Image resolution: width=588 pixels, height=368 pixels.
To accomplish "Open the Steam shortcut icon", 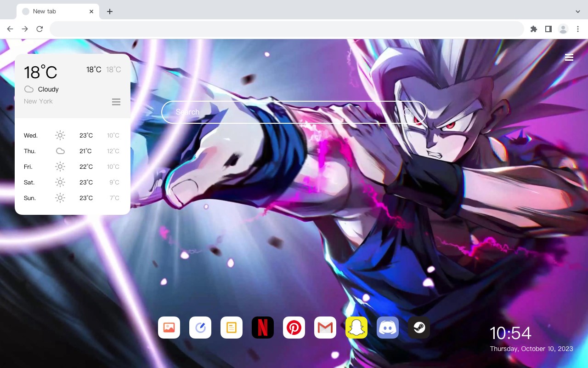I will 419,328.
